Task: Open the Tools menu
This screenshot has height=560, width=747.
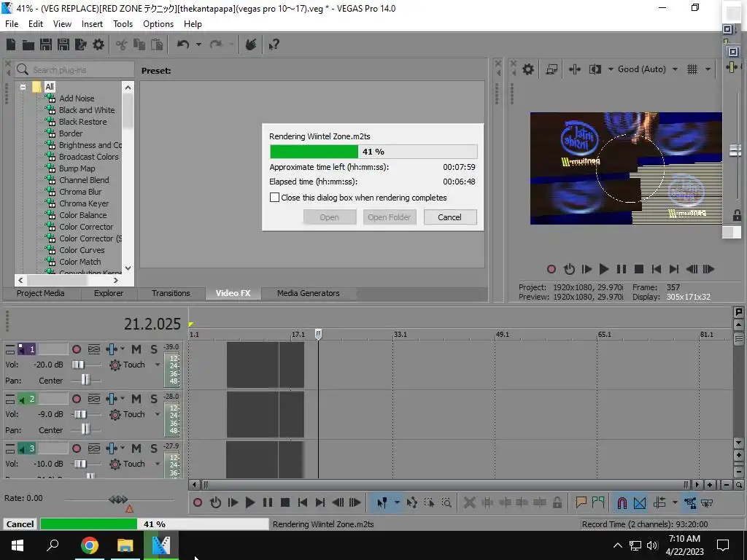Action: click(123, 24)
